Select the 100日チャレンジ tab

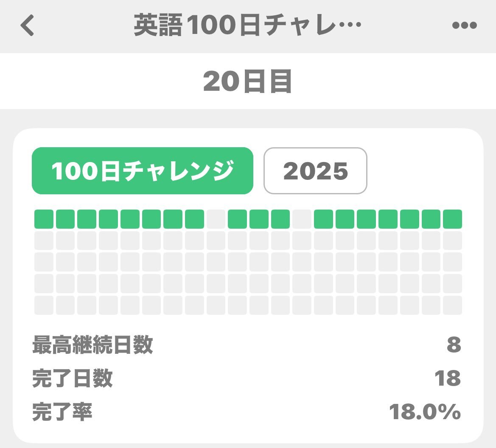143,171
